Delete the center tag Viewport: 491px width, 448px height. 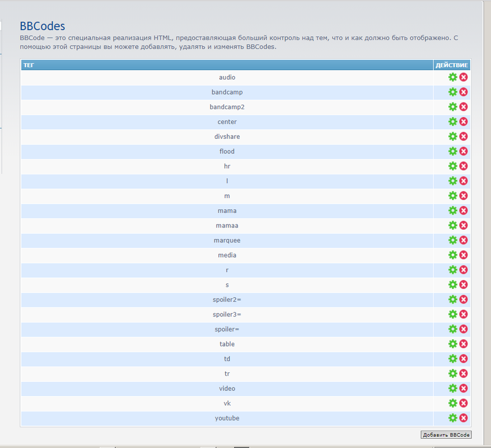pyautogui.click(x=464, y=122)
